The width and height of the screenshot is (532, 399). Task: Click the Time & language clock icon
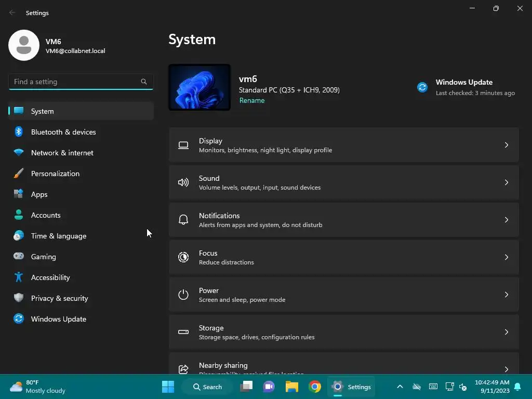click(x=19, y=235)
